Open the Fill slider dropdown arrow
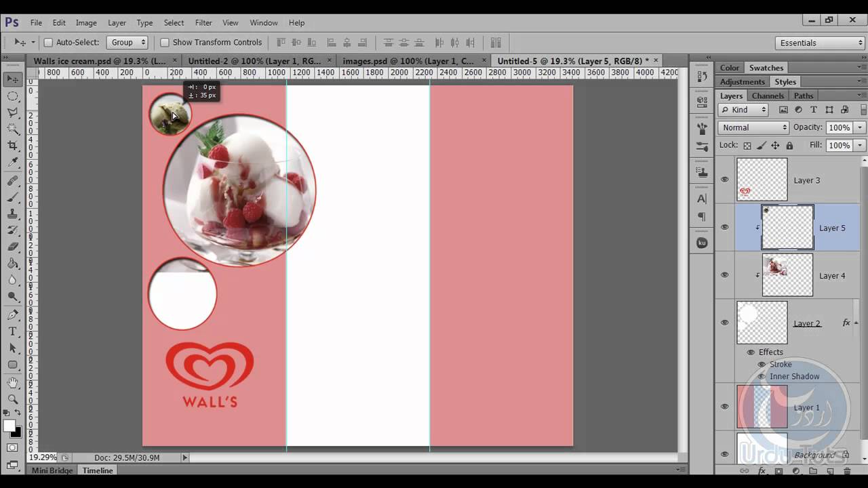Image resolution: width=868 pixels, height=488 pixels. click(x=860, y=145)
